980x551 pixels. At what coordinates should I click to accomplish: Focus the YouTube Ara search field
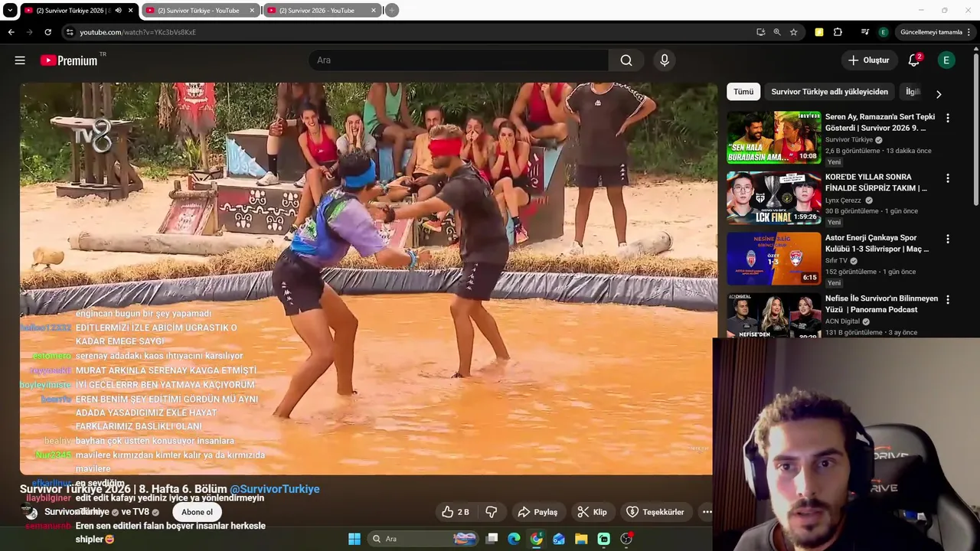tap(459, 60)
